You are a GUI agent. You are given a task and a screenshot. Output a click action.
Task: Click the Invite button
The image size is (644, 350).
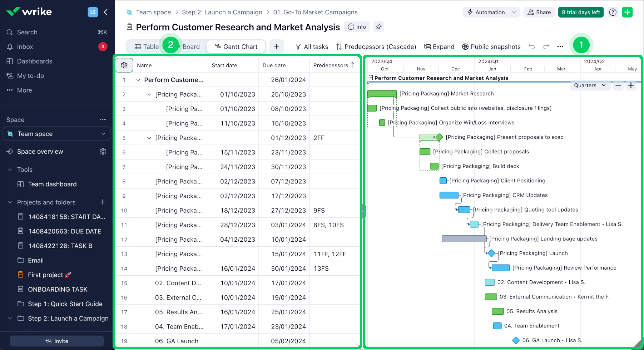pyautogui.click(x=57, y=341)
